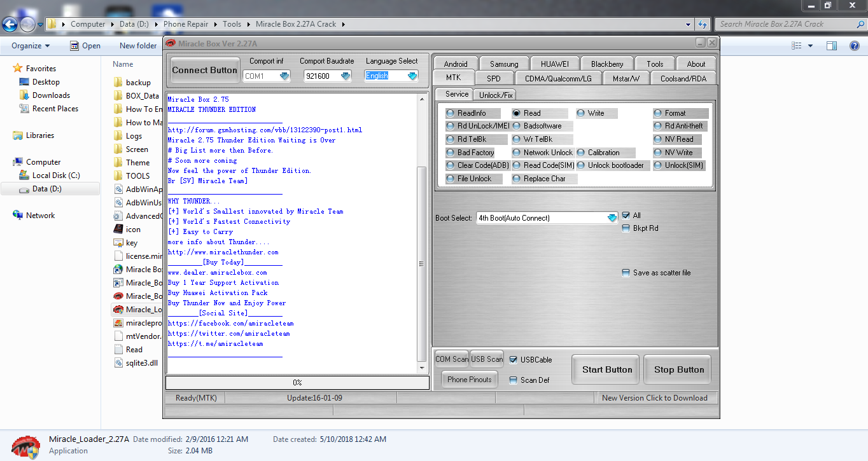Open the view options arrow in Explorer
This screenshot has width=868, height=461.
click(810, 46)
